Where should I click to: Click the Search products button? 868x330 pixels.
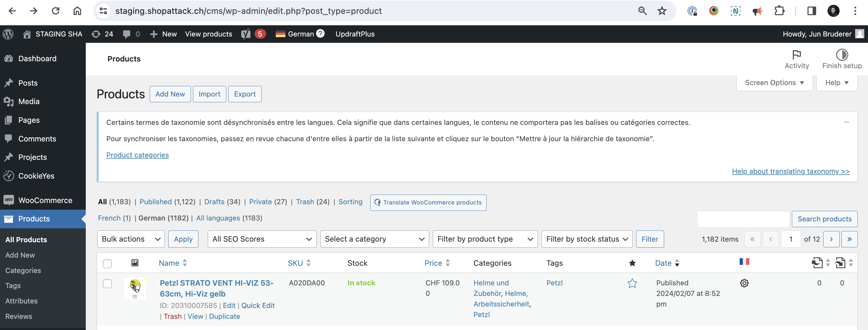(824, 219)
